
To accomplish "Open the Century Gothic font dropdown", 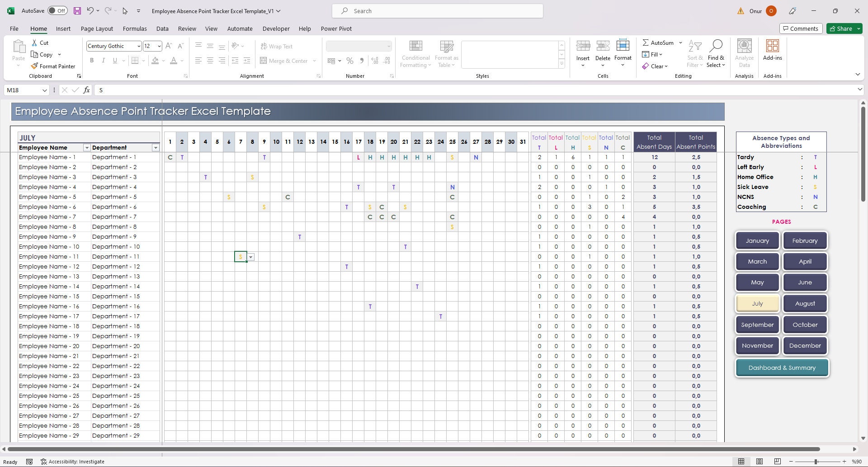I will coord(138,46).
